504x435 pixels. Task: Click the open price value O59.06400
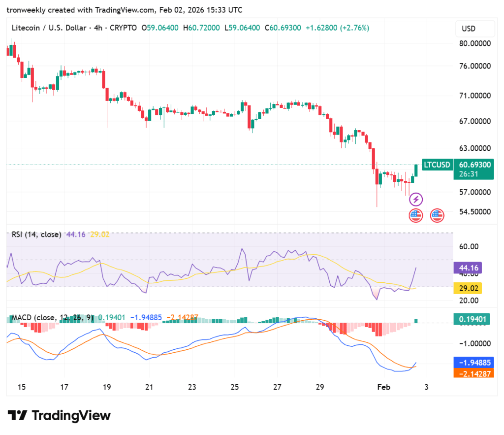pos(160,28)
